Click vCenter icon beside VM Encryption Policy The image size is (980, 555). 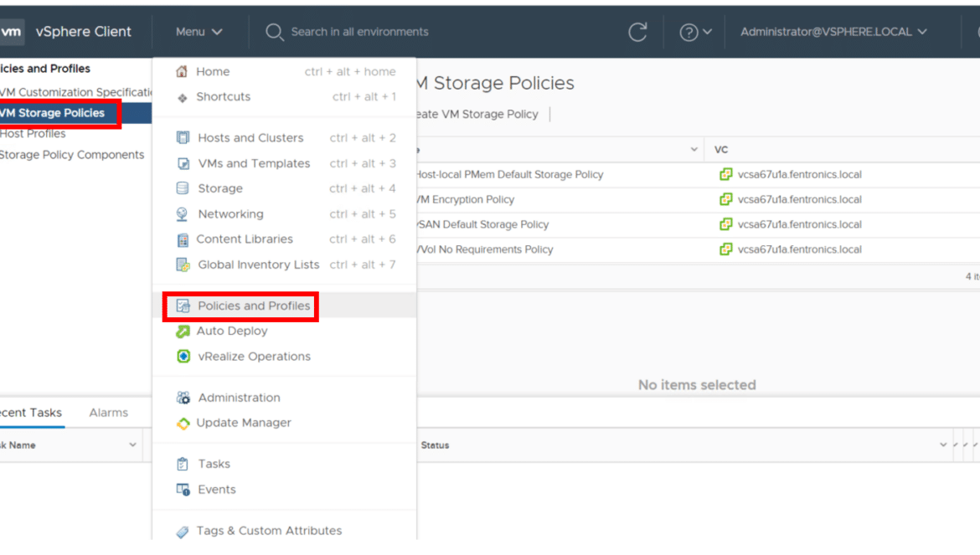(x=725, y=200)
